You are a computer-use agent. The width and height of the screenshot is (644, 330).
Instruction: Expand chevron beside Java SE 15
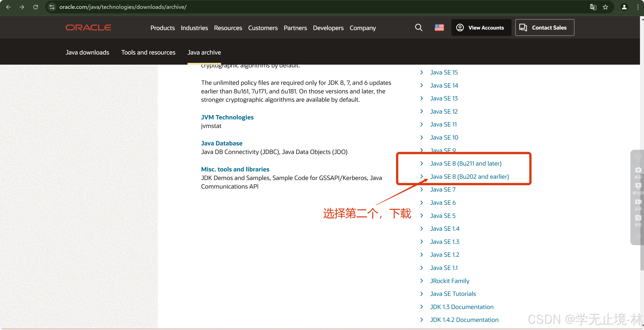[x=422, y=72]
